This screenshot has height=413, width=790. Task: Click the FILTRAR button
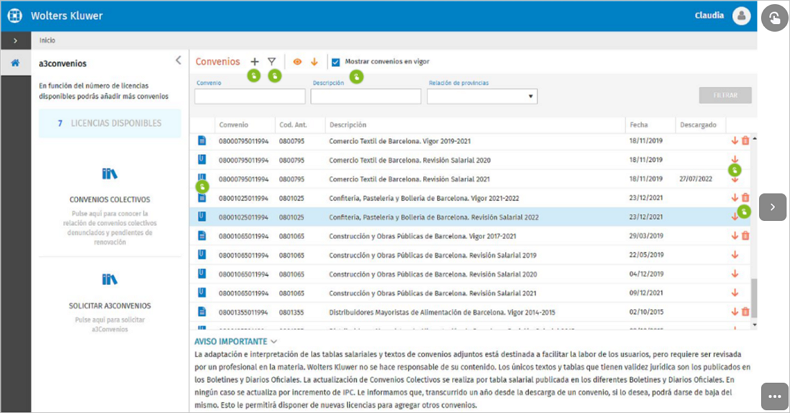[x=725, y=95]
